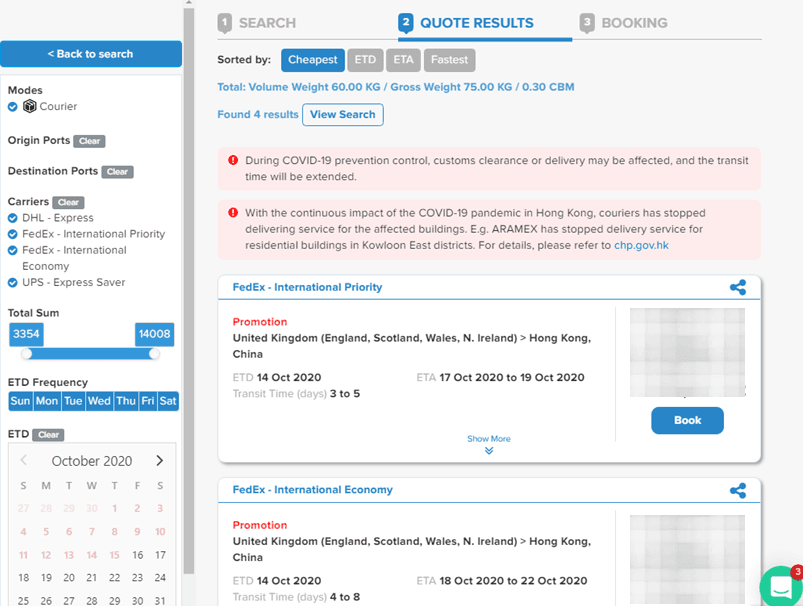Toggle Fri in ETD Frequency
The height and width of the screenshot is (606, 803).
coord(148,401)
